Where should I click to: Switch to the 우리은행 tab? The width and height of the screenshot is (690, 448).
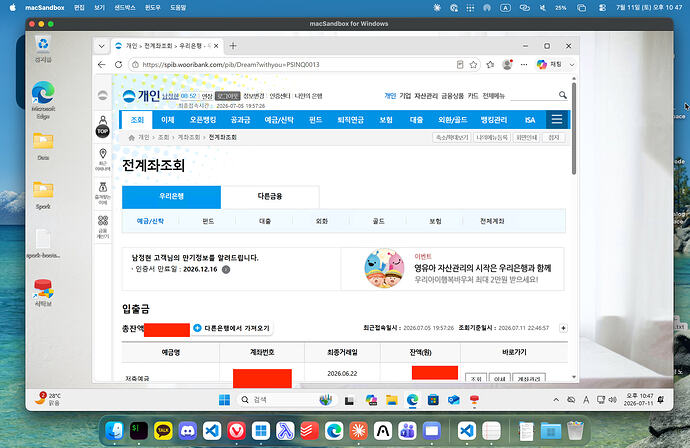(x=172, y=197)
